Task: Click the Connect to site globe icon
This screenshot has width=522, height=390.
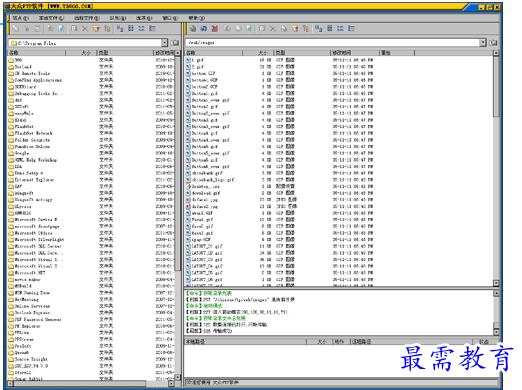Action: [x=193, y=29]
